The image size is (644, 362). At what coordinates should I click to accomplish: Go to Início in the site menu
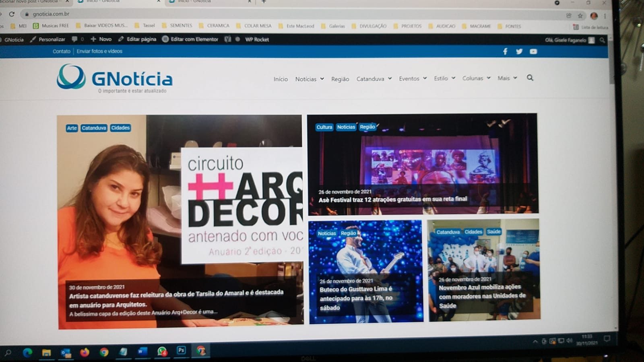(281, 79)
